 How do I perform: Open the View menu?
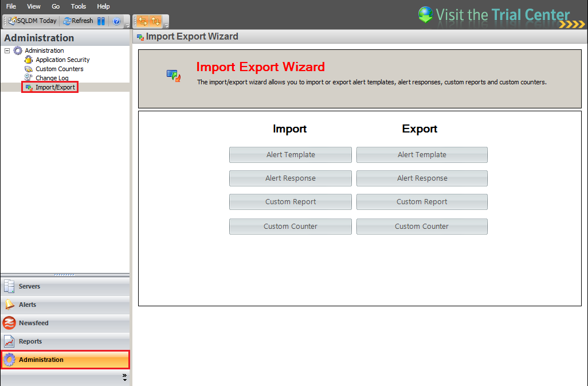click(33, 6)
